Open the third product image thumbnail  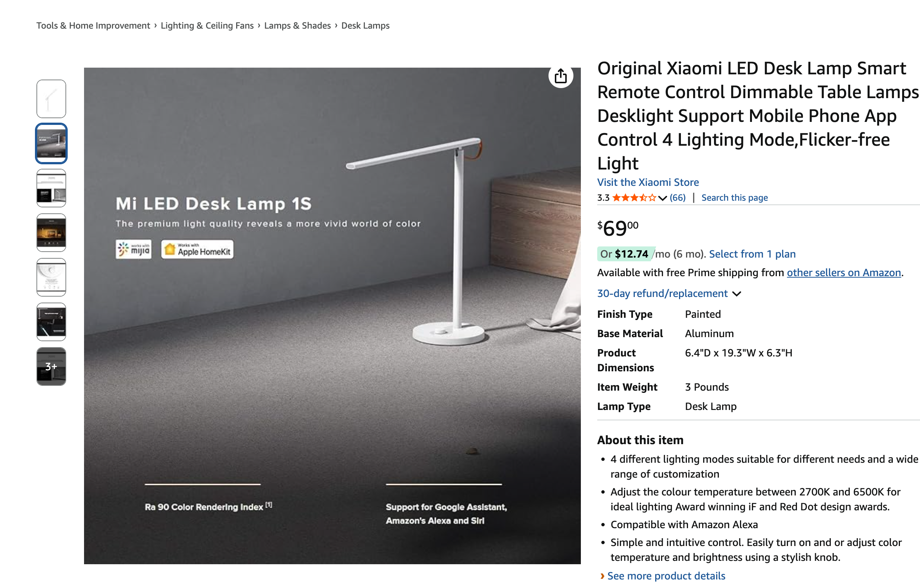point(51,188)
